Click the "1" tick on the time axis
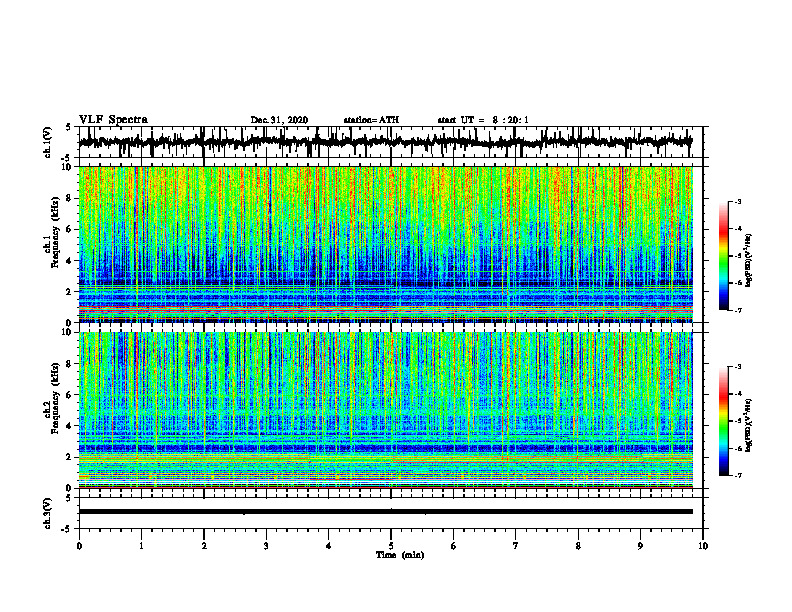This screenshot has width=792, height=612. tap(141, 546)
